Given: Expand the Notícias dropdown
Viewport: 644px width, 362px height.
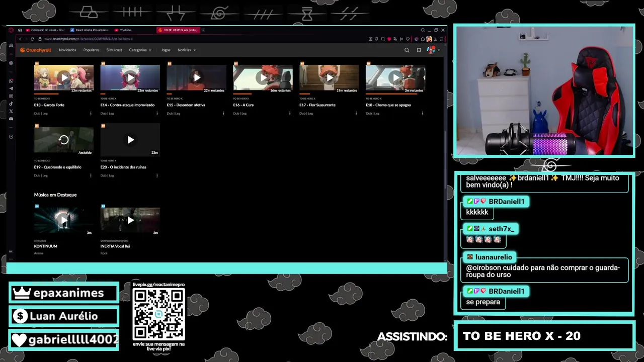Looking at the screenshot, I should click(187, 50).
